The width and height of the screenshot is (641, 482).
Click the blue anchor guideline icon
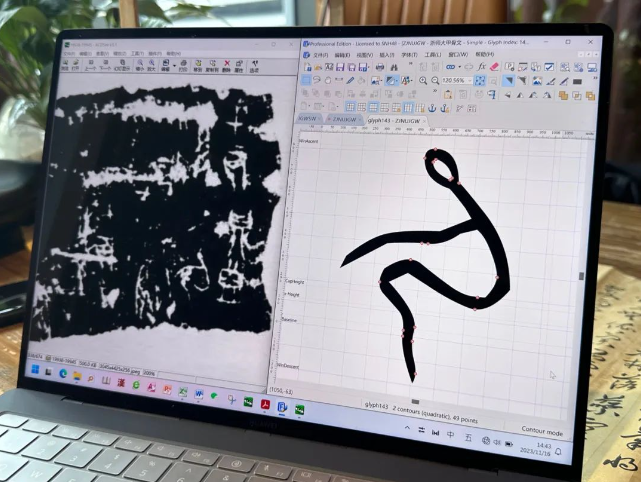(432, 108)
